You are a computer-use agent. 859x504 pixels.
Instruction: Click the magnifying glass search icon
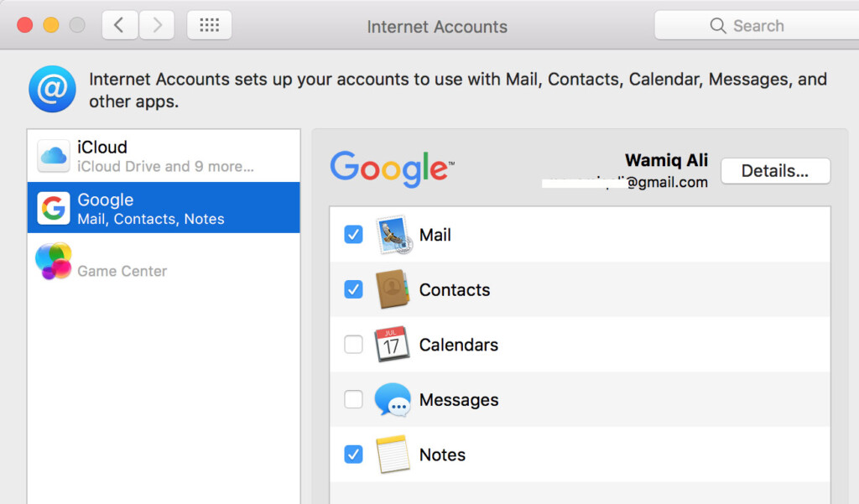coord(718,25)
